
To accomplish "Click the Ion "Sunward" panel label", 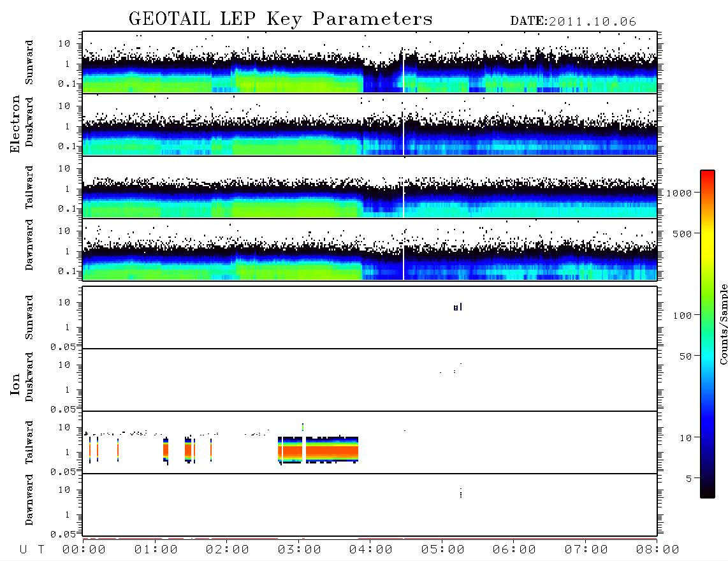I will coord(29,317).
